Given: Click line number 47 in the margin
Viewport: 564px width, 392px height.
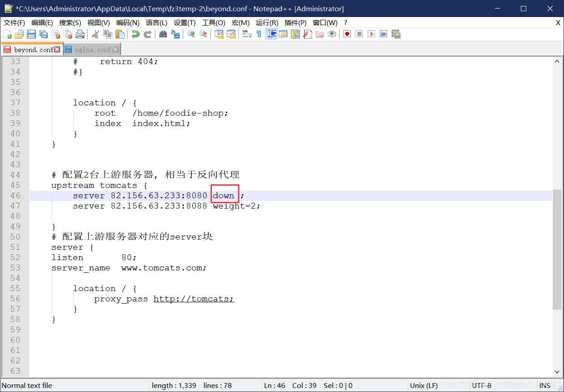Looking at the screenshot, I should coord(15,206).
